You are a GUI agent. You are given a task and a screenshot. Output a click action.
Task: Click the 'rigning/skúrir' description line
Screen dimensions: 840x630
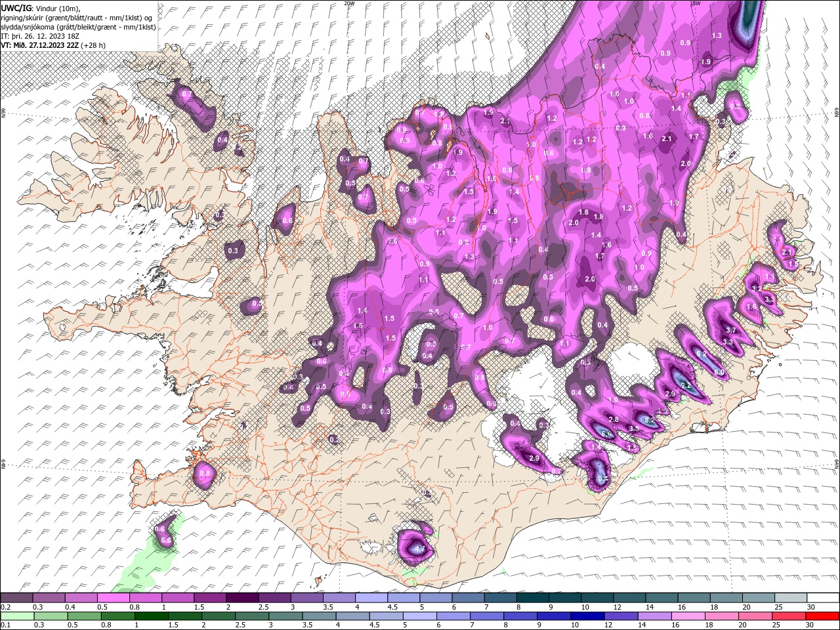77,18
